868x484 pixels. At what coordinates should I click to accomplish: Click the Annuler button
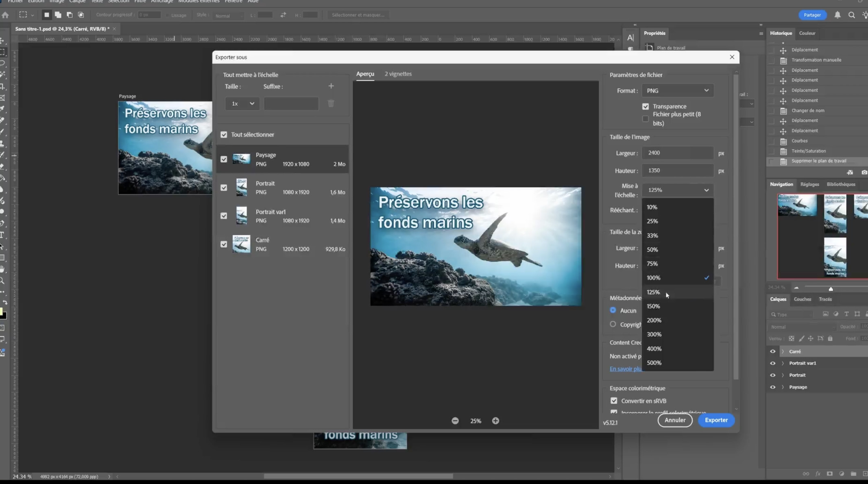point(675,420)
